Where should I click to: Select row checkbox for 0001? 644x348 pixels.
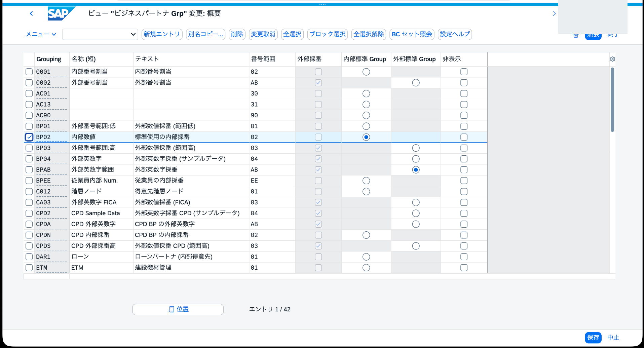click(29, 72)
